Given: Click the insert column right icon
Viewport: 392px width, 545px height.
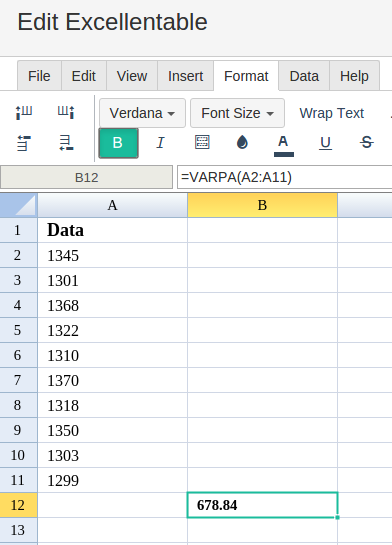Looking at the screenshot, I should 66,113.
